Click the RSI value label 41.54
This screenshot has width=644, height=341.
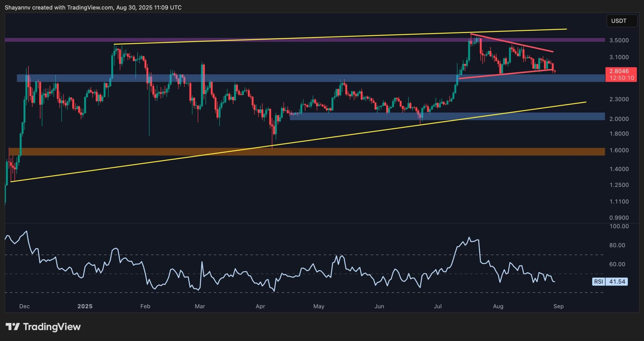coord(617,281)
